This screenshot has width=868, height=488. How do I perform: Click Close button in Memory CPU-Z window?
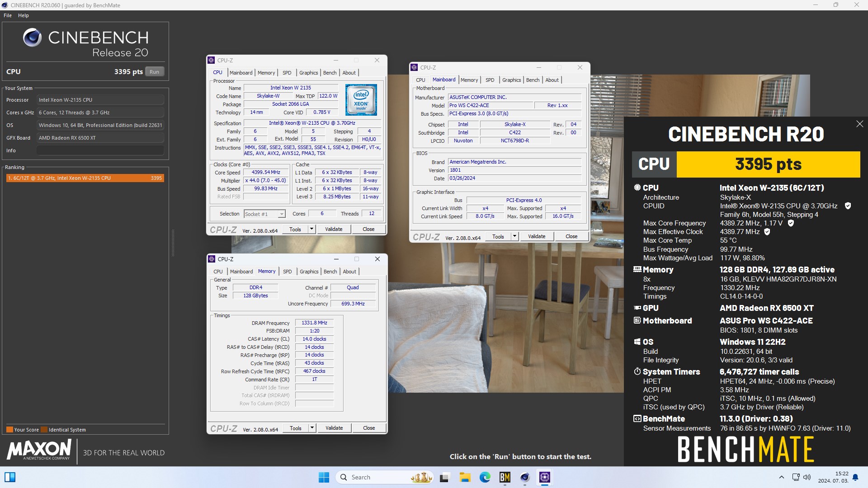click(x=369, y=428)
